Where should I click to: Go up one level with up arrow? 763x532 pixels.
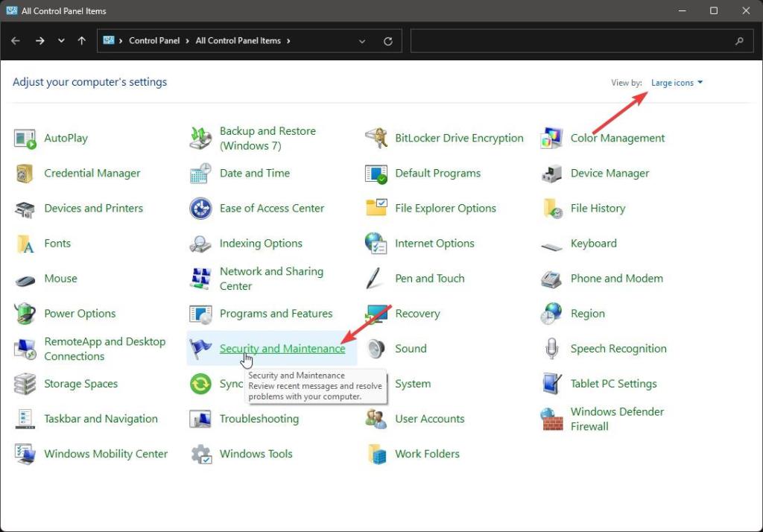[x=82, y=41]
